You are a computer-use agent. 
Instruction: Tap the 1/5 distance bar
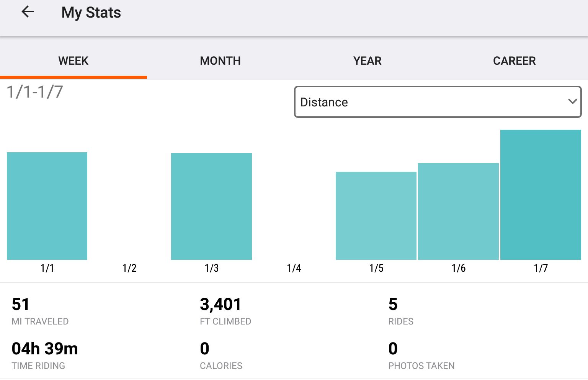pos(376,216)
